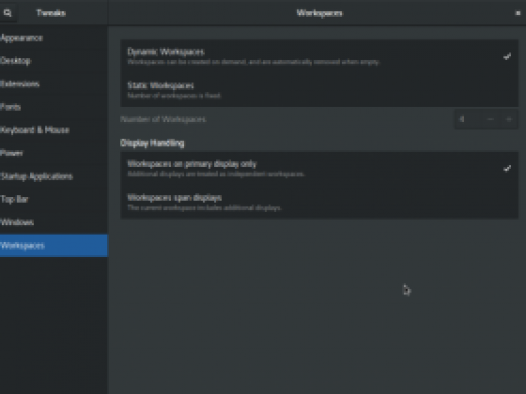The image size is (526, 394).
Task: Open the search icon in the header
Action: (x=7, y=13)
